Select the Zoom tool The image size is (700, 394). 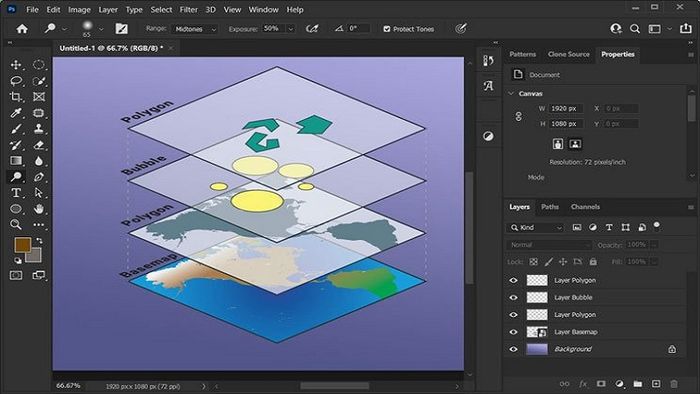16,224
